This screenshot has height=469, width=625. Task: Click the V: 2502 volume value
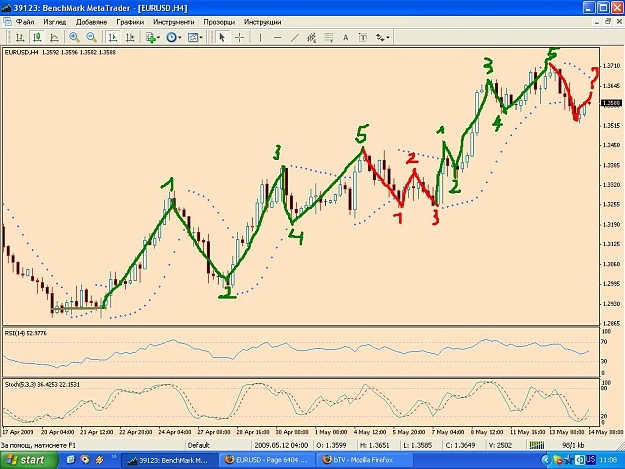(x=500, y=445)
